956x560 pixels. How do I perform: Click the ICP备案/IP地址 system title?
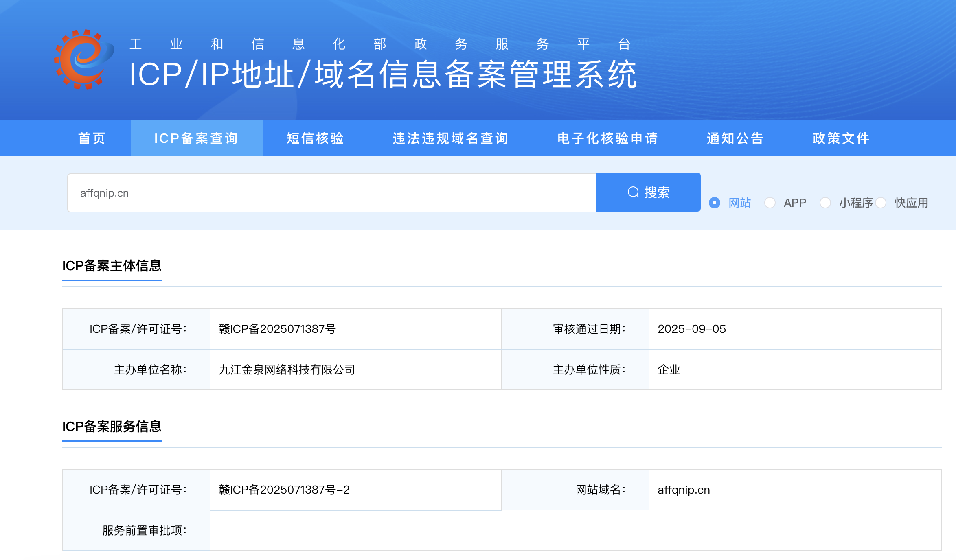click(383, 74)
